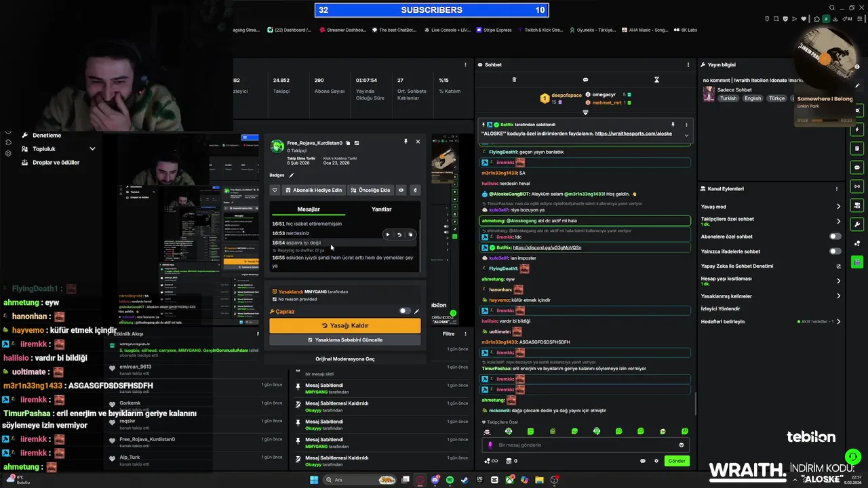The width and height of the screenshot is (868, 488).
Task: Click the song progress bar on music widget
Action: click(x=825, y=121)
